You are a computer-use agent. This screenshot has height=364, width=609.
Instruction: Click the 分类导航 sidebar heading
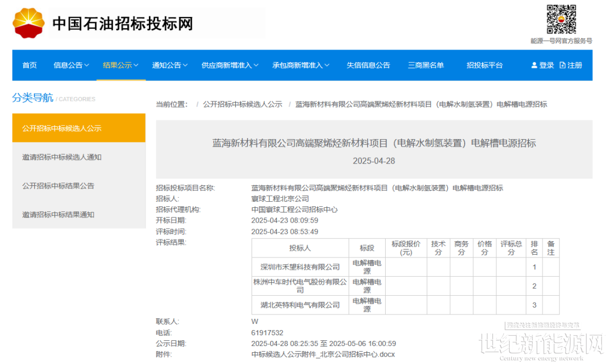pos(33,97)
